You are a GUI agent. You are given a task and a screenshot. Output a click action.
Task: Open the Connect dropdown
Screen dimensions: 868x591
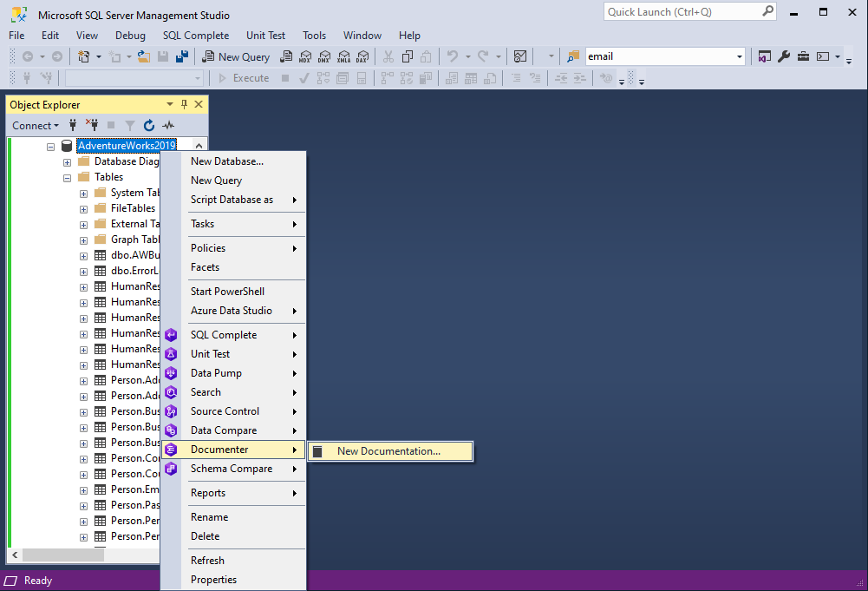click(x=36, y=126)
